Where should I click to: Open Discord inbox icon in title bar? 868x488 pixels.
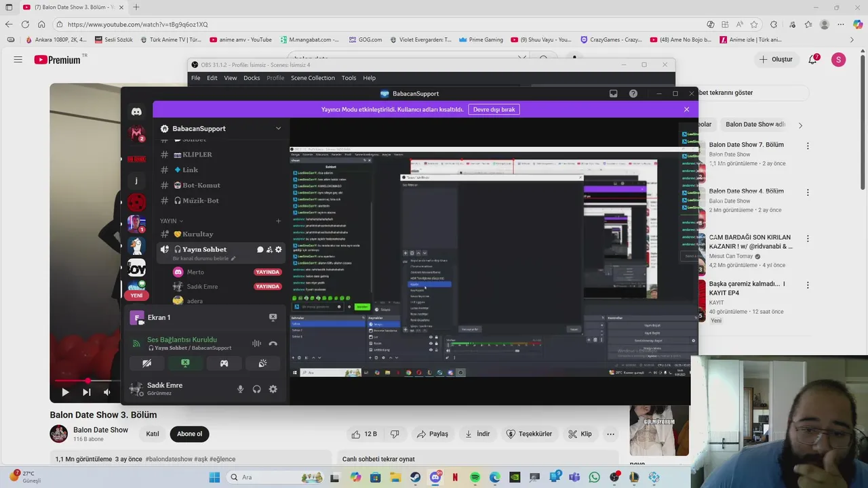pyautogui.click(x=613, y=94)
